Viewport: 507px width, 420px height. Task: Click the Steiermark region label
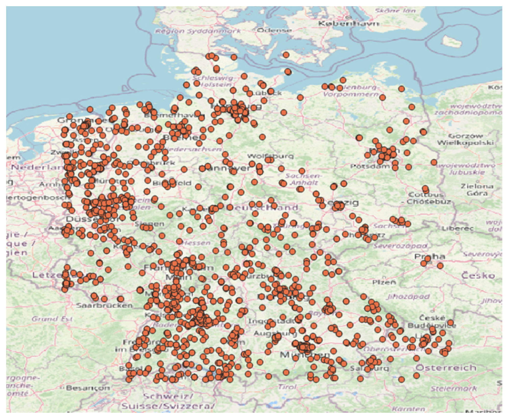coord(454,388)
